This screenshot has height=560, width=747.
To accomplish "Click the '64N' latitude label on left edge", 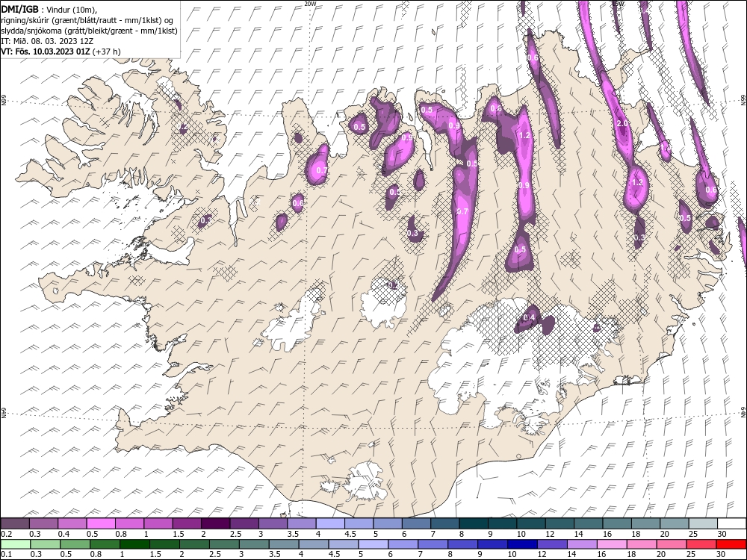I will (x=4, y=413).
